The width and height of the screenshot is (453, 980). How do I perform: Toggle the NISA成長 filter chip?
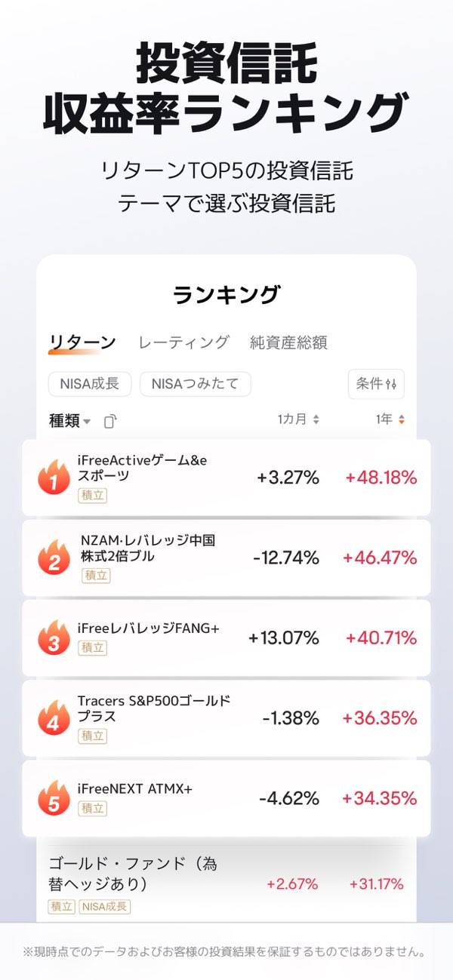pyautogui.click(x=90, y=384)
